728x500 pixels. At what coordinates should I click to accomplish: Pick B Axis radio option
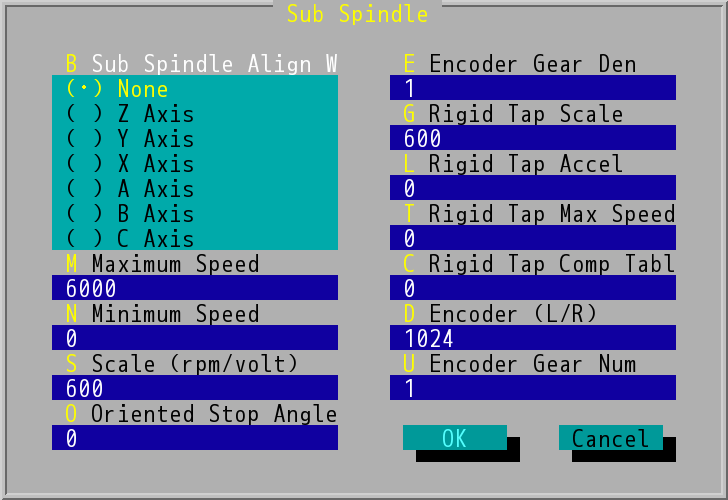point(130,214)
